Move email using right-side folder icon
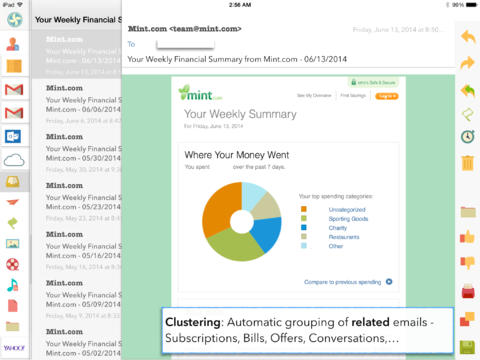 468,212
